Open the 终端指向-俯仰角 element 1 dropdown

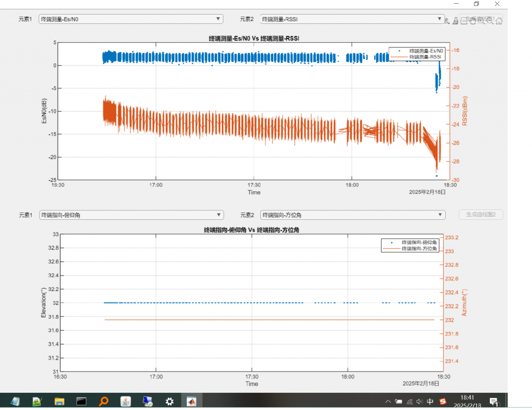[131, 215]
